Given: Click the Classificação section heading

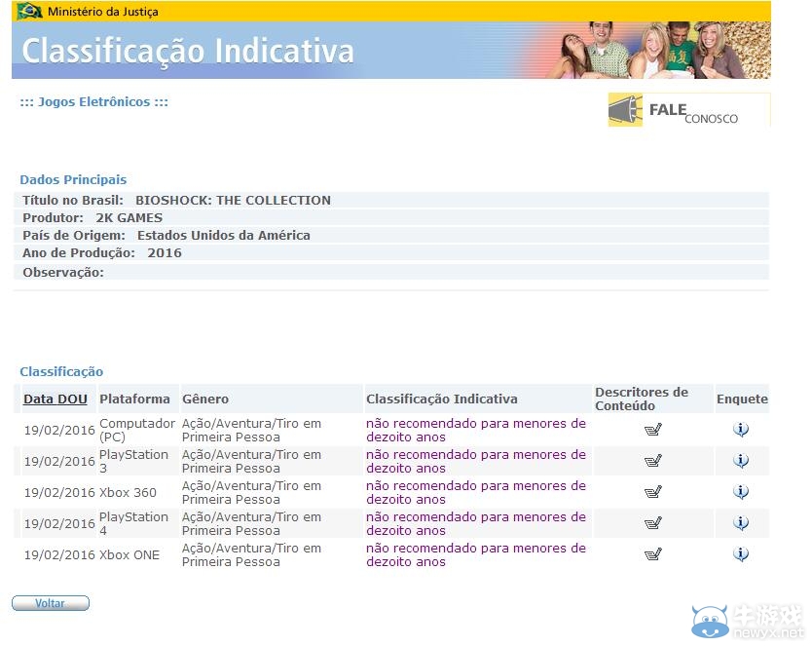Looking at the screenshot, I should 61,371.
